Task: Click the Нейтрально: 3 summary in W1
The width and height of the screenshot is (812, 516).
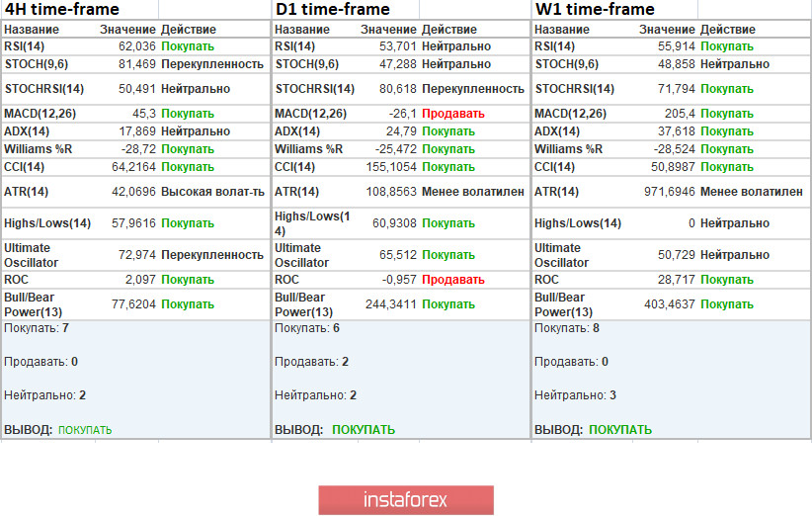Action: click(x=576, y=395)
